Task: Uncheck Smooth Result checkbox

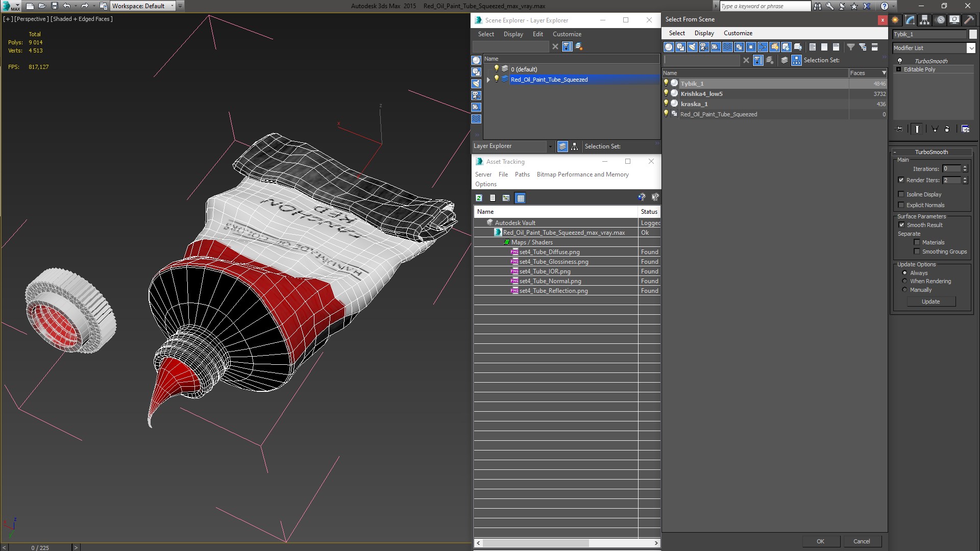Action: point(901,225)
